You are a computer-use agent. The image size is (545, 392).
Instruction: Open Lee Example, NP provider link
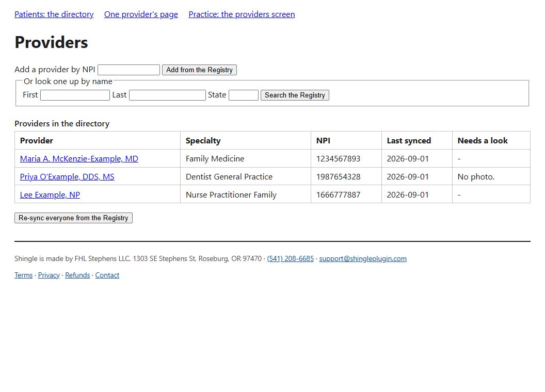(50, 195)
